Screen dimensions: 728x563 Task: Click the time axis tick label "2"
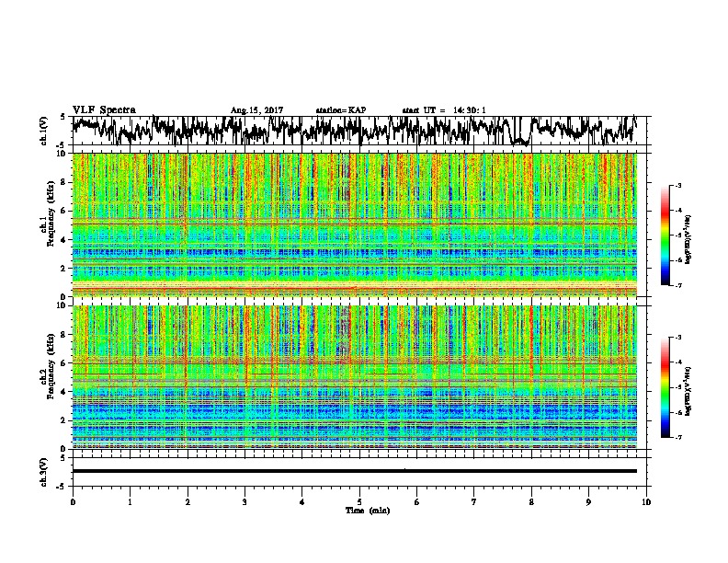(188, 502)
